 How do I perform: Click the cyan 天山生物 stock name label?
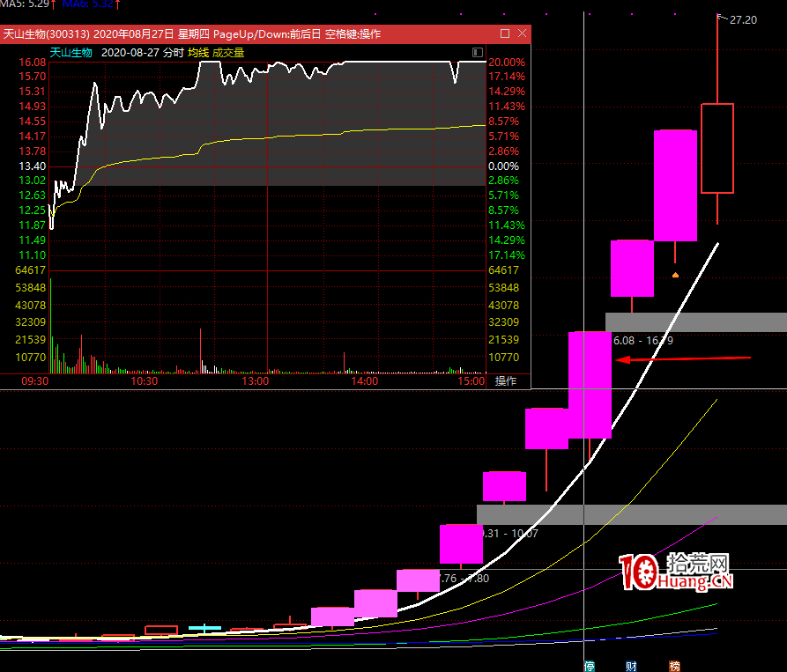pyautogui.click(x=71, y=53)
